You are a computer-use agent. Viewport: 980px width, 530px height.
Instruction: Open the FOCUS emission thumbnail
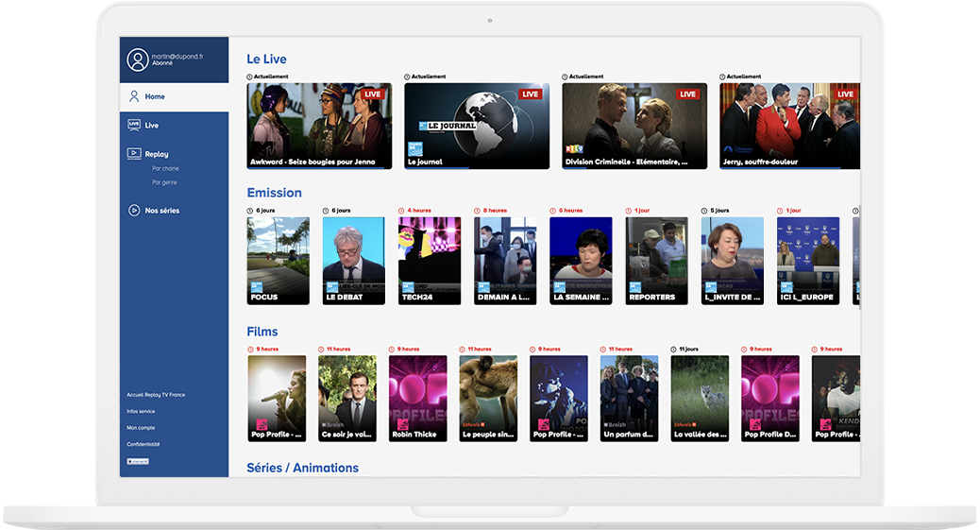pos(279,261)
